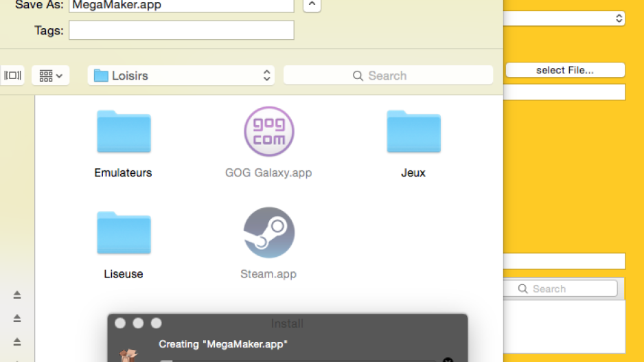Click the Jeux folder label
The height and width of the screenshot is (362, 644).
413,172
